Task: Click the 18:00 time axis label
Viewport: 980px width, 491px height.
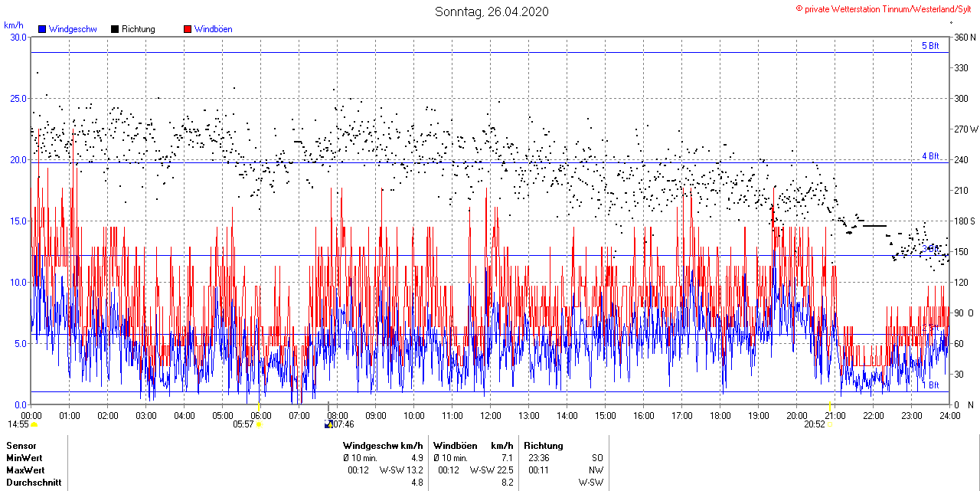Action: pos(720,416)
